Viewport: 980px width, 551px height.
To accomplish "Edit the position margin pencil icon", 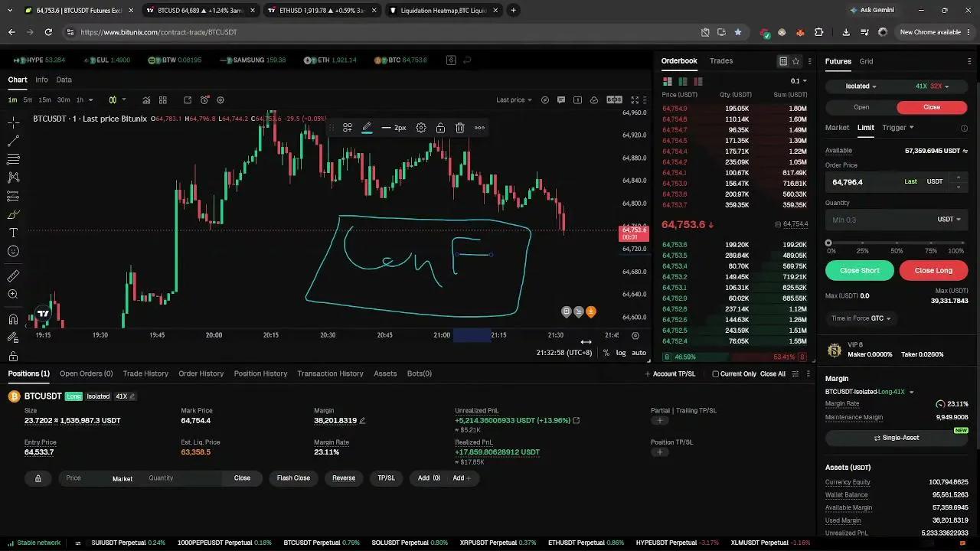I will click(362, 421).
